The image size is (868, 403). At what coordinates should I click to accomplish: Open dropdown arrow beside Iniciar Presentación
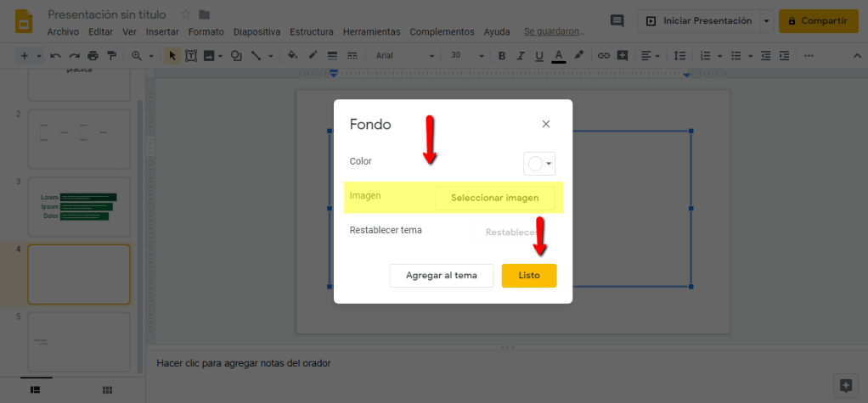767,21
